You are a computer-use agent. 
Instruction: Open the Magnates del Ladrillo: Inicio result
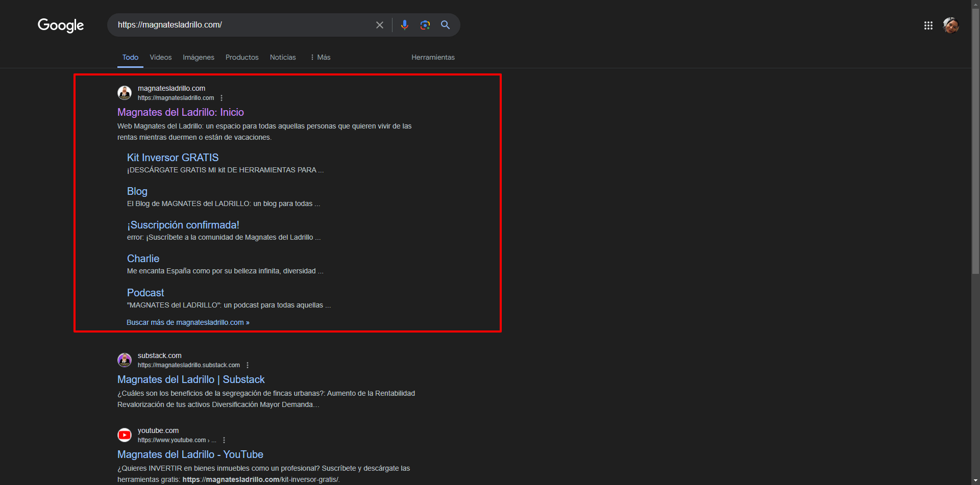[181, 112]
